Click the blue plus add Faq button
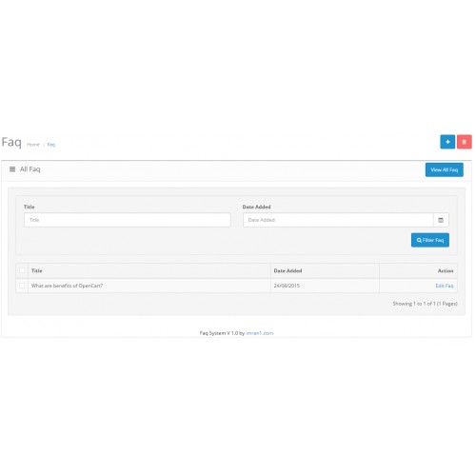The height and width of the screenshot is (476, 476). pyautogui.click(x=447, y=142)
